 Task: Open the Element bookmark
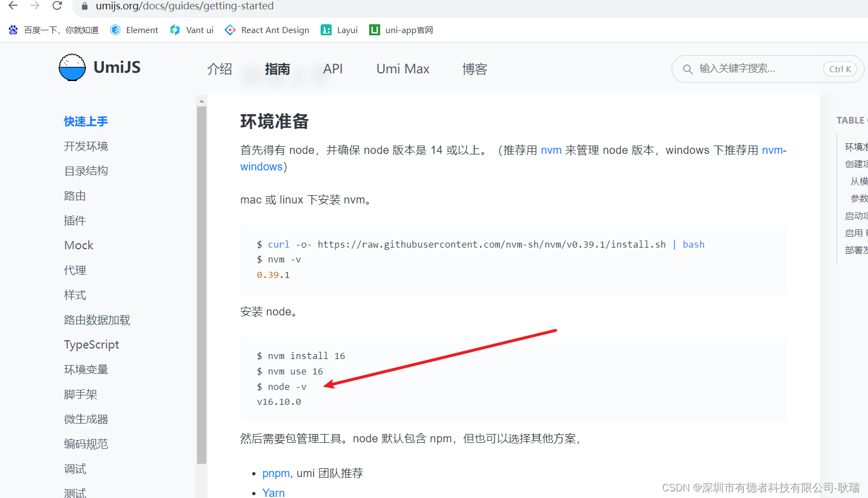click(x=134, y=30)
